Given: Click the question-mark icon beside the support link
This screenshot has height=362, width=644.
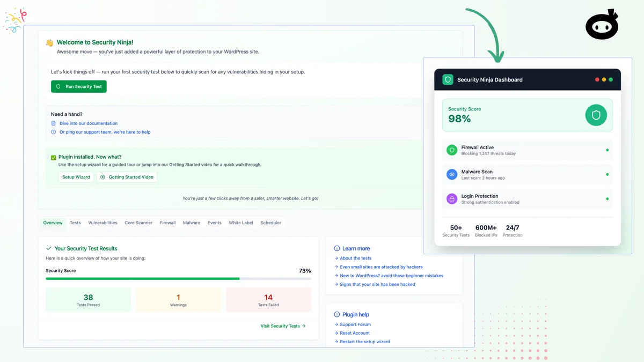Looking at the screenshot, I should click(x=53, y=132).
